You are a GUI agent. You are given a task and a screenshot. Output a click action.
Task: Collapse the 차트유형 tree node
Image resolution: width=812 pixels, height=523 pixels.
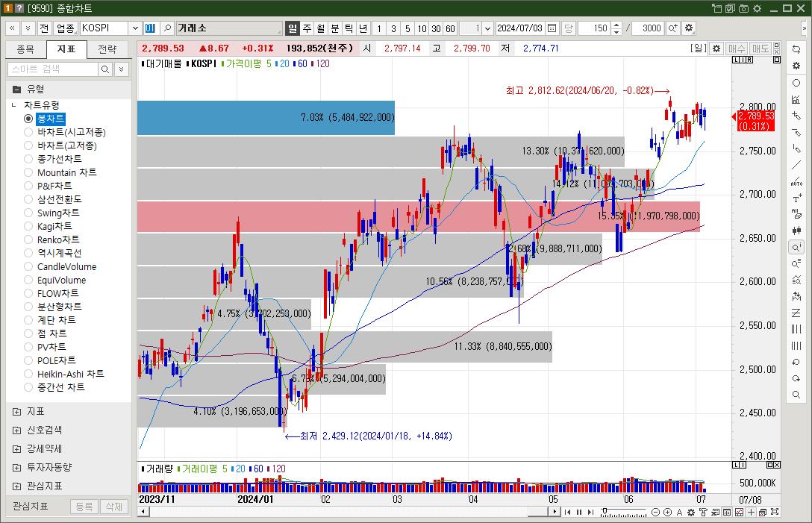point(14,105)
